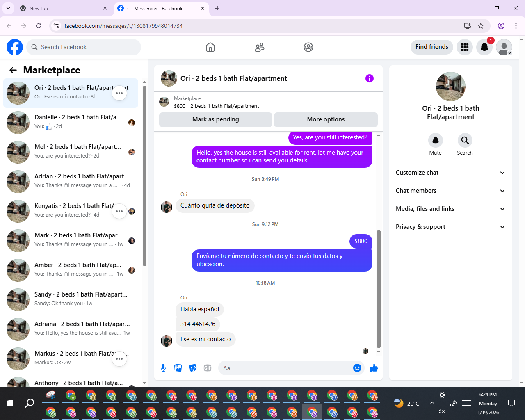Viewport: 525px width, 420px height.
Task: Go to the Facebook Home icon
Action: point(210,47)
